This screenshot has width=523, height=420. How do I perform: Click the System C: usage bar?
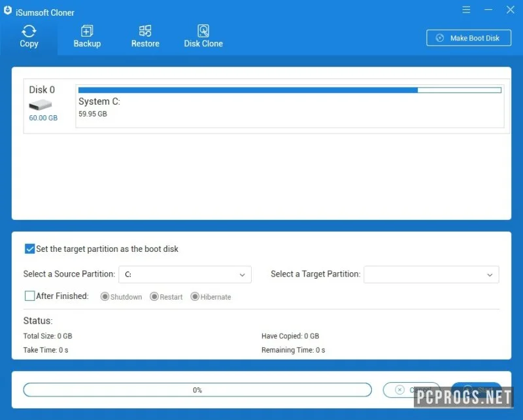290,90
